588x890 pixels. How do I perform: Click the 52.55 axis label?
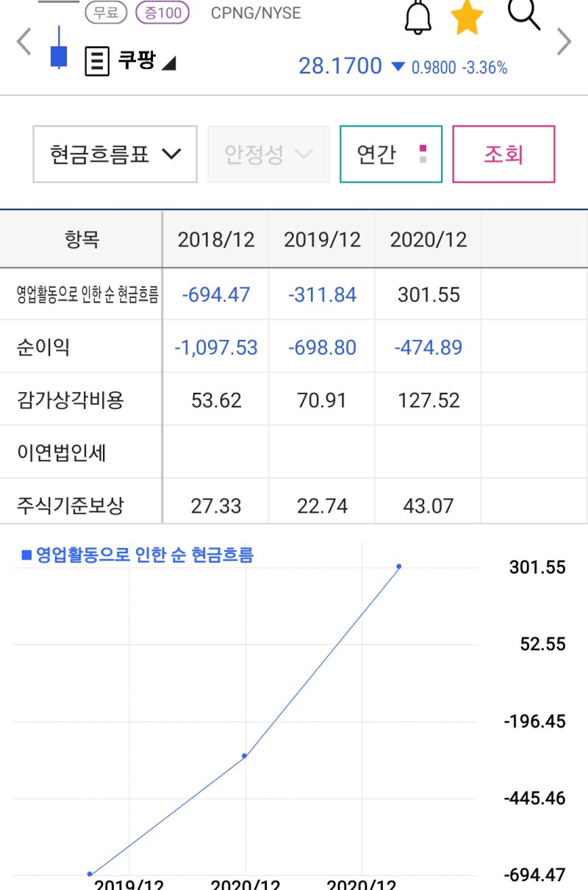click(x=543, y=644)
